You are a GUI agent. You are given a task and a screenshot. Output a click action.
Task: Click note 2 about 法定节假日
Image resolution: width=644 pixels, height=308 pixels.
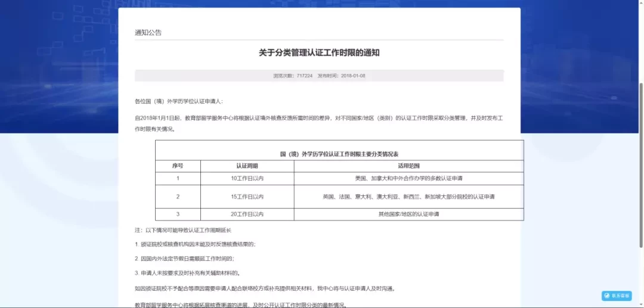(185, 259)
